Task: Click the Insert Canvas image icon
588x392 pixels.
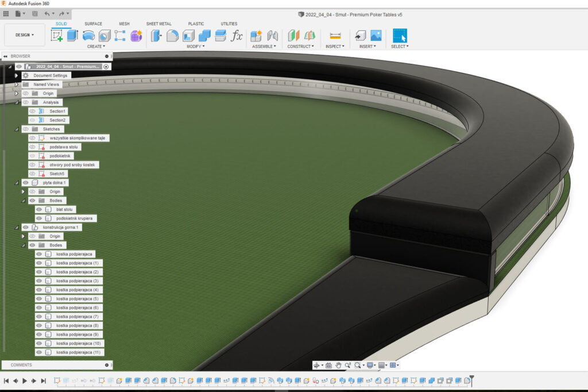Action: (x=376, y=36)
